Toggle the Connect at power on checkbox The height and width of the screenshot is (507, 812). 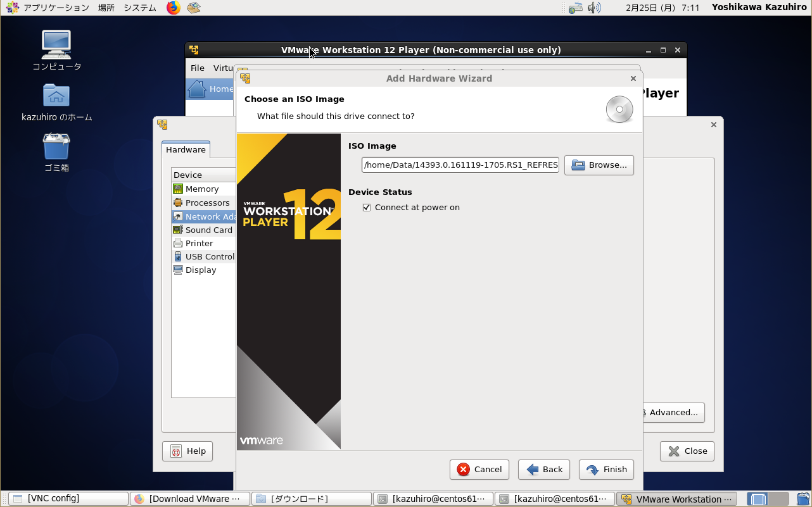point(367,208)
